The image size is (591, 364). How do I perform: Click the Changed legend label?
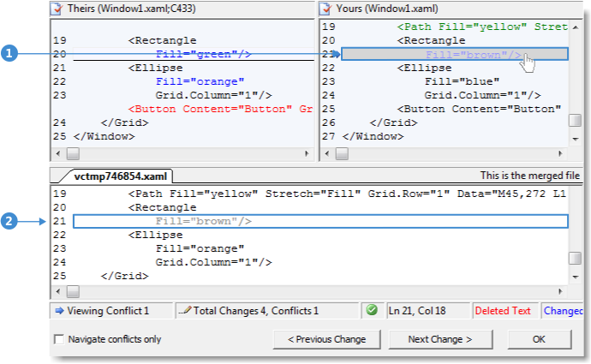tap(563, 311)
